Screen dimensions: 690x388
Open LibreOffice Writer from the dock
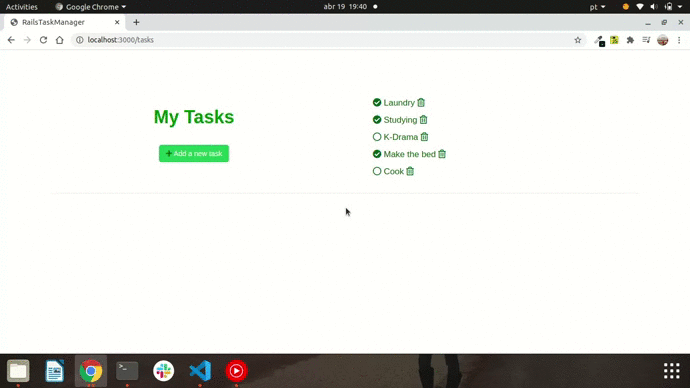(x=55, y=371)
